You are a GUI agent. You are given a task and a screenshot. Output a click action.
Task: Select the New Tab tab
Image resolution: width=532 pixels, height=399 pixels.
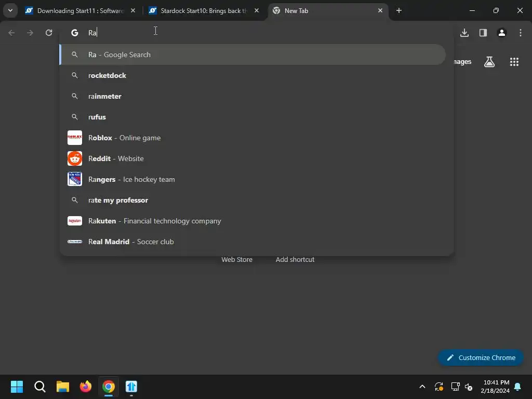[327, 10]
